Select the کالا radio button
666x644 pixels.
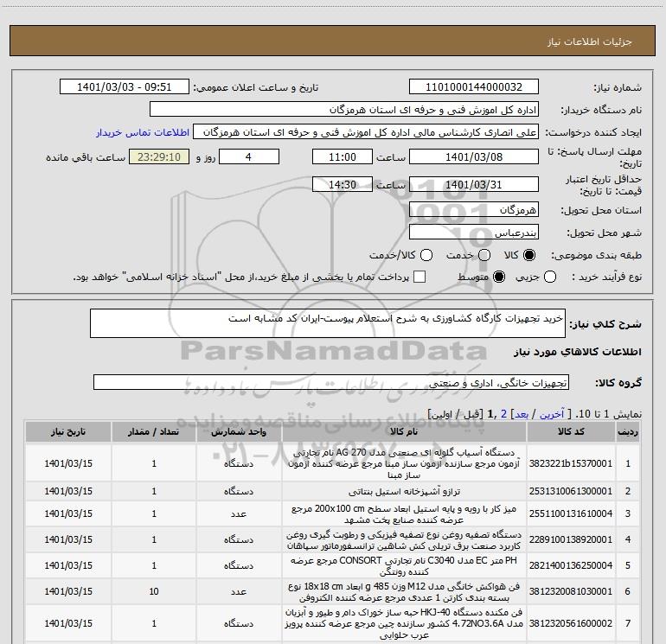point(529,255)
